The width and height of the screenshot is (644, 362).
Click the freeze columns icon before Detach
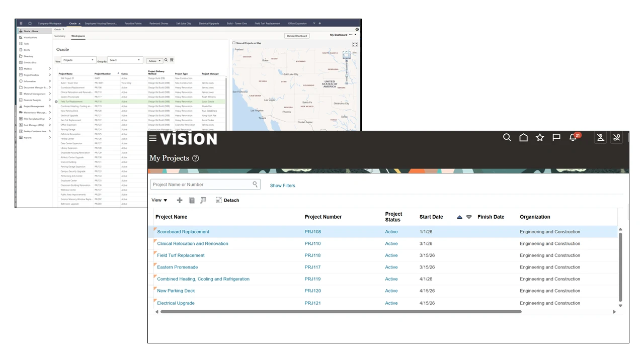pos(203,200)
